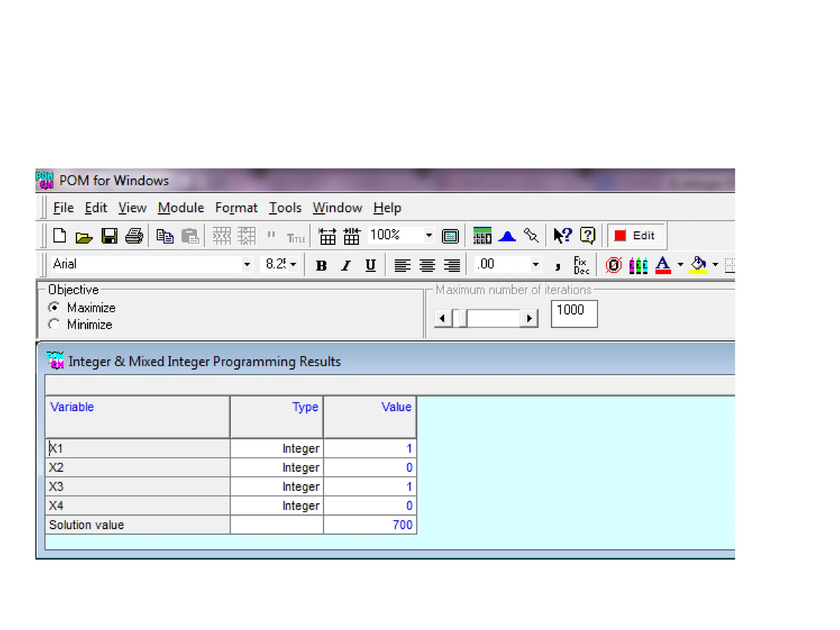Open the Module menu
The image size is (840, 630).
point(181,208)
